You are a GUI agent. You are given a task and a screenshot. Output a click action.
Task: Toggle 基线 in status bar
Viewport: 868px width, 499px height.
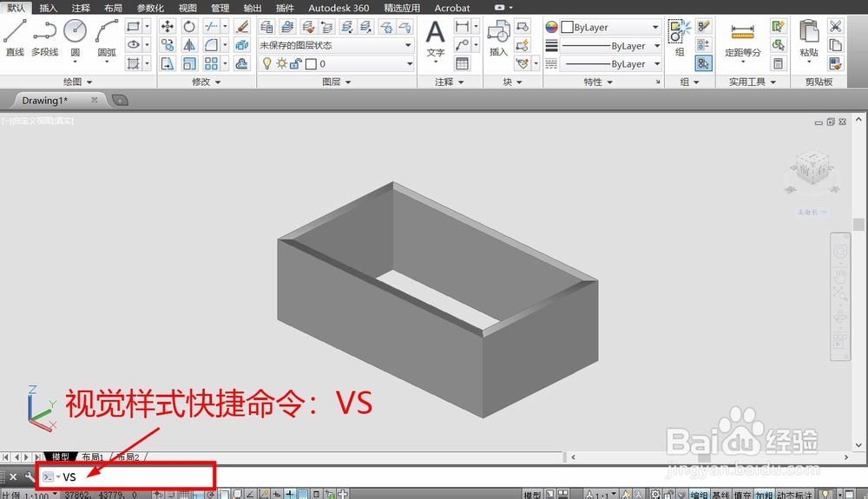click(720, 496)
